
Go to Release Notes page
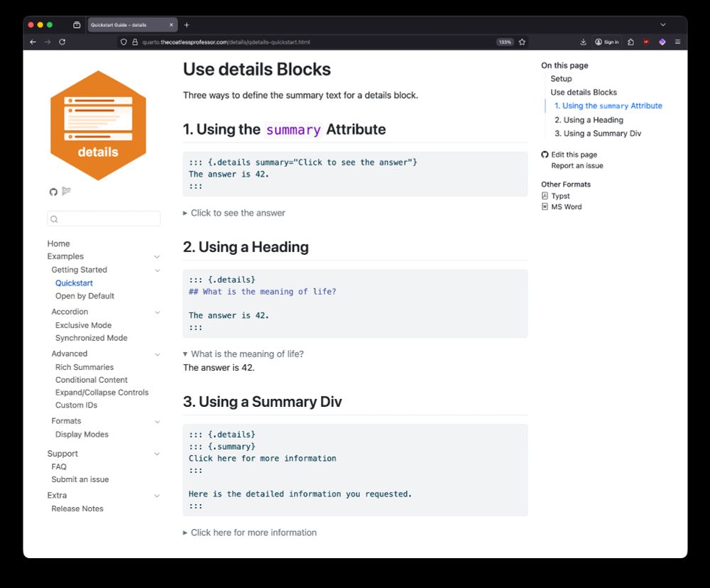pyautogui.click(x=77, y=508)
